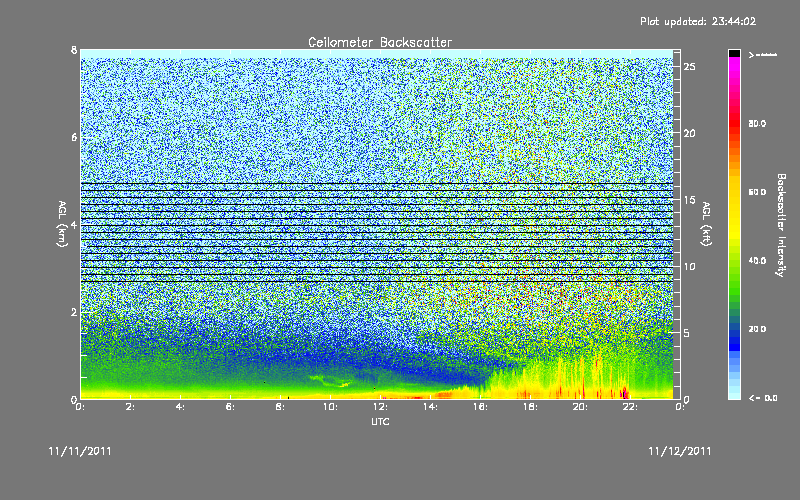Click the 5 kft tick on right axis
800x500 pixels.
[686, 333]
